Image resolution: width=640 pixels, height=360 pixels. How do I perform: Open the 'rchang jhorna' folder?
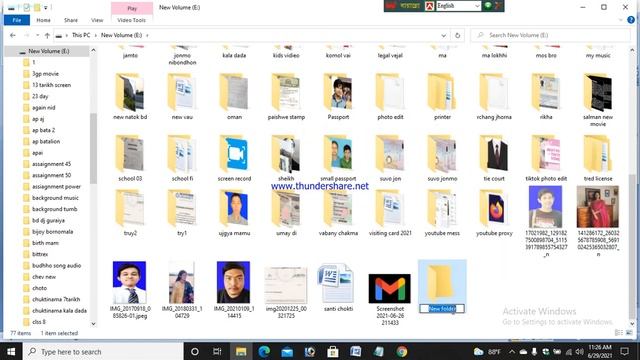tap(494, 97)
